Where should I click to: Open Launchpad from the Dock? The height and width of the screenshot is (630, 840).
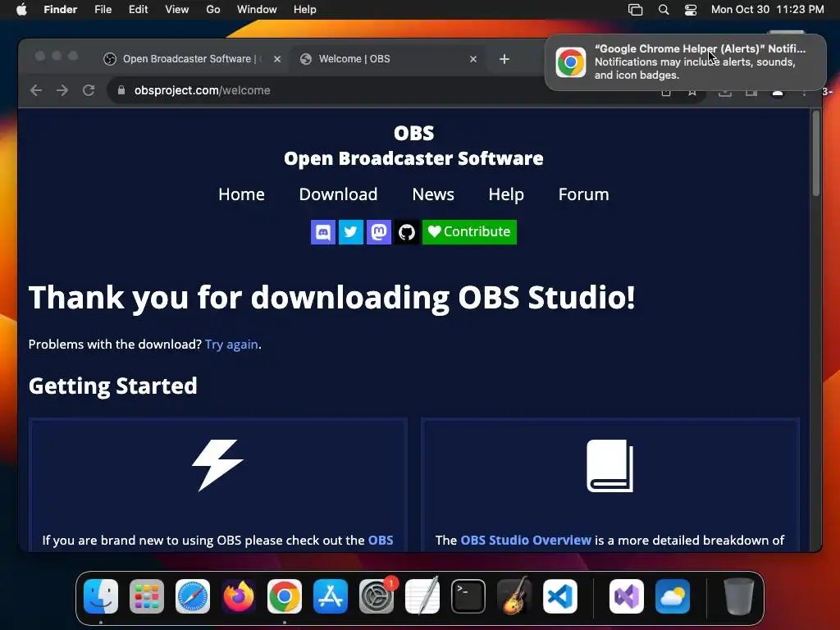[x=147, y=596]
